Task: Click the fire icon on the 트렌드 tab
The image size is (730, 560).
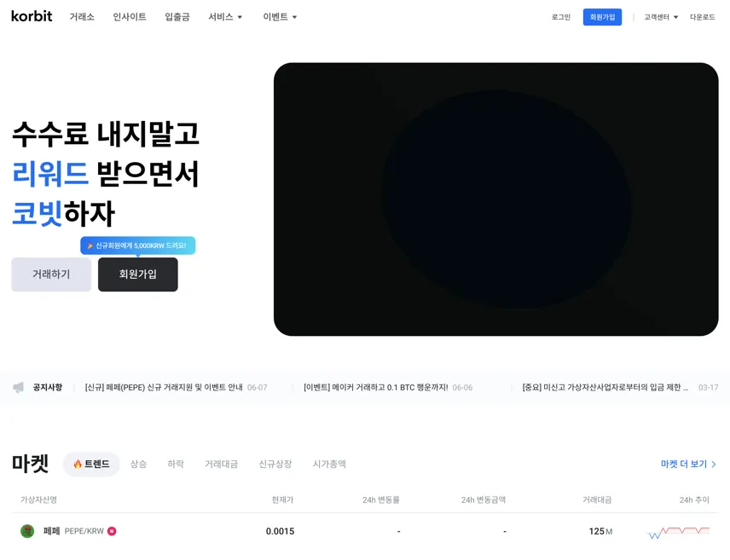Action: [x=78, y=464]
